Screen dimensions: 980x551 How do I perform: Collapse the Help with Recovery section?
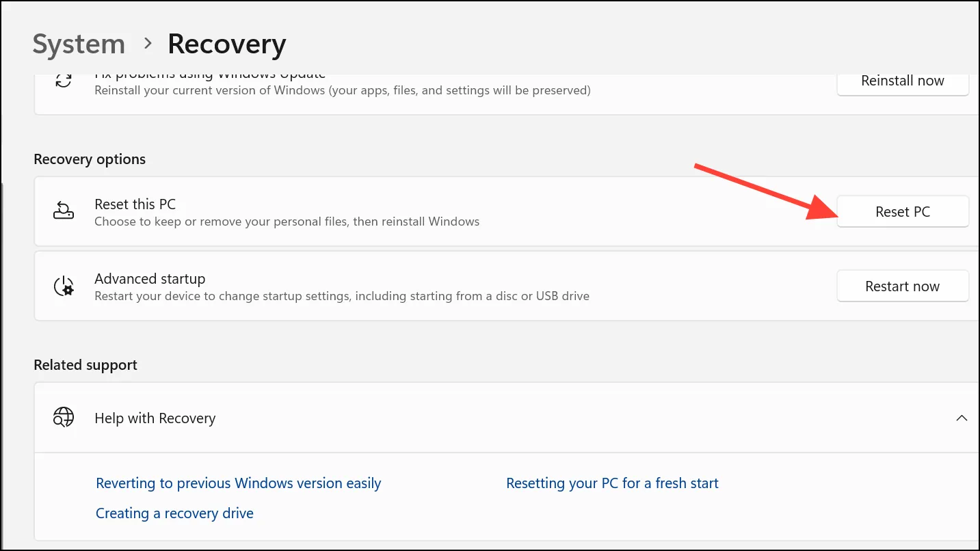click(x=962, y=418)
